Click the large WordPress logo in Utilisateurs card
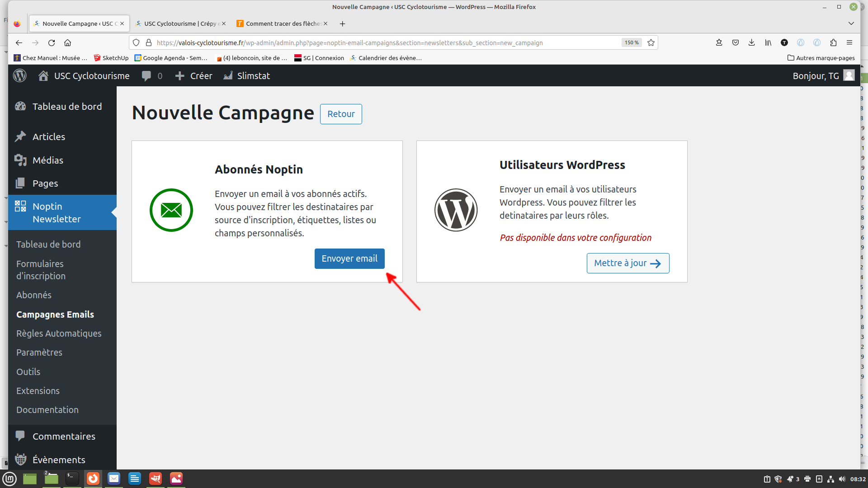The image size is (868, 488). 456,210
